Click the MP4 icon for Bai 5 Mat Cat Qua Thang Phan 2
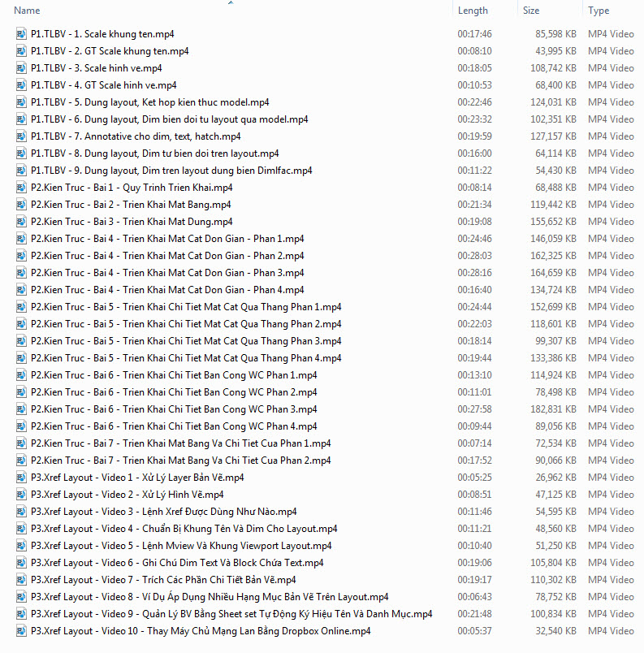The image size is (644, 653). [x=21, y=324]
